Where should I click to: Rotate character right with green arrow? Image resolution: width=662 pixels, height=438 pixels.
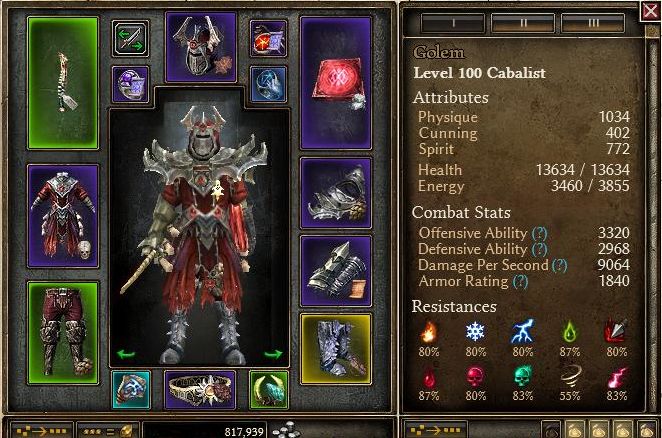pyautogui.click(x=273, y=354)
